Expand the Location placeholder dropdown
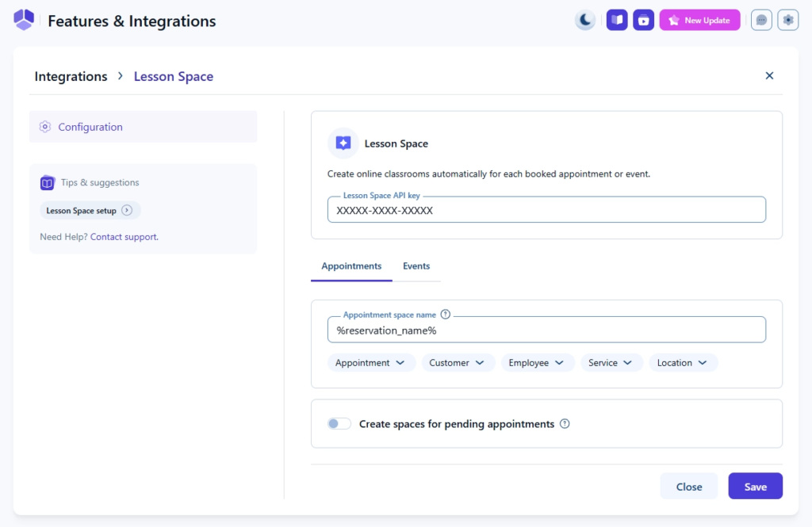Viewport: 812px width, 527px height. click(x=683, y=363)
